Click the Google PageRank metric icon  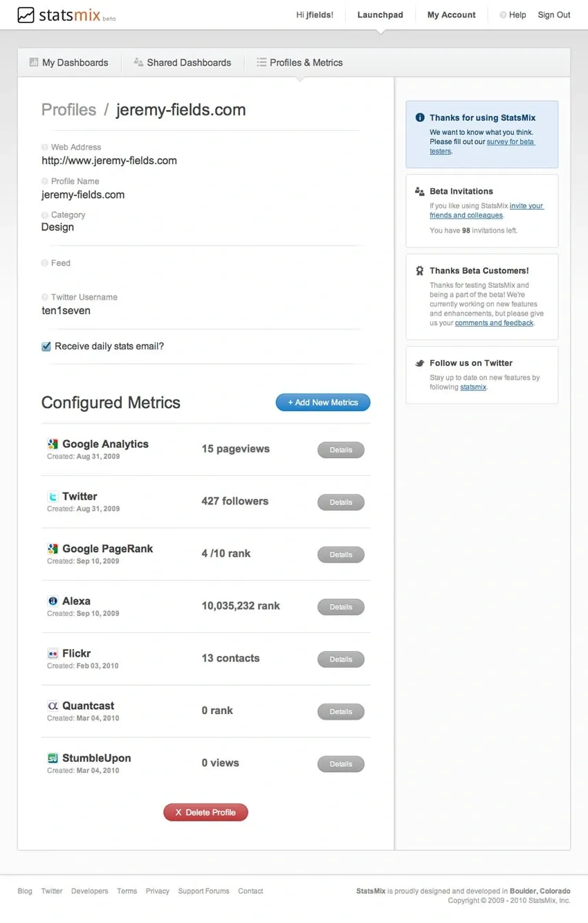53,549
